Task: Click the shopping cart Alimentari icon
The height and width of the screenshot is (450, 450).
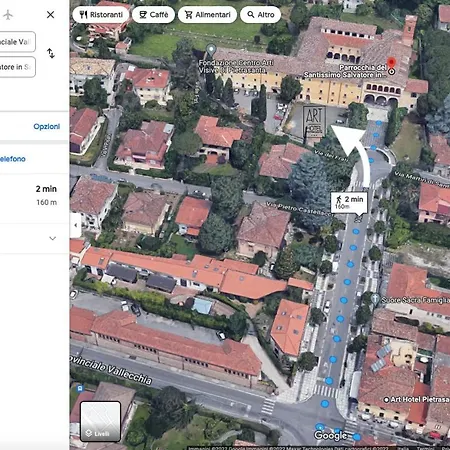Action: click(188, 15)
